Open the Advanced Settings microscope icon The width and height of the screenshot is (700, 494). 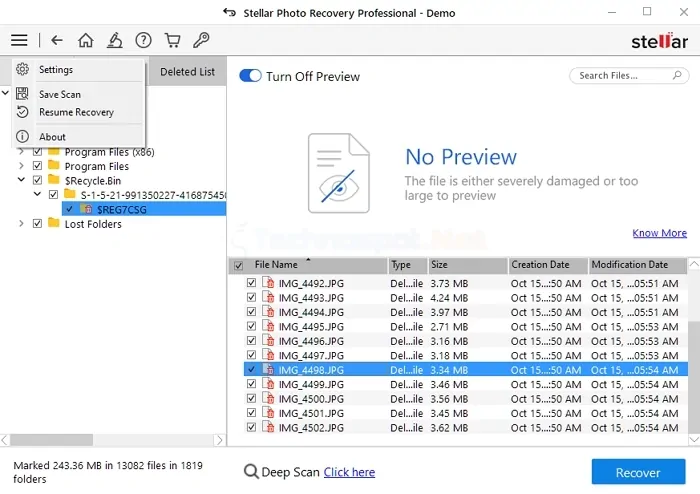click(x=115, y=40)
